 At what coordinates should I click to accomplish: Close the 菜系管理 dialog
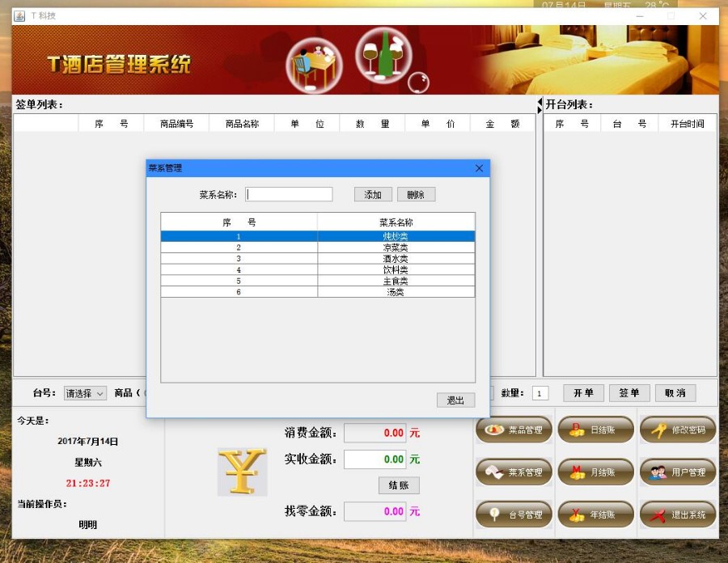479,168
